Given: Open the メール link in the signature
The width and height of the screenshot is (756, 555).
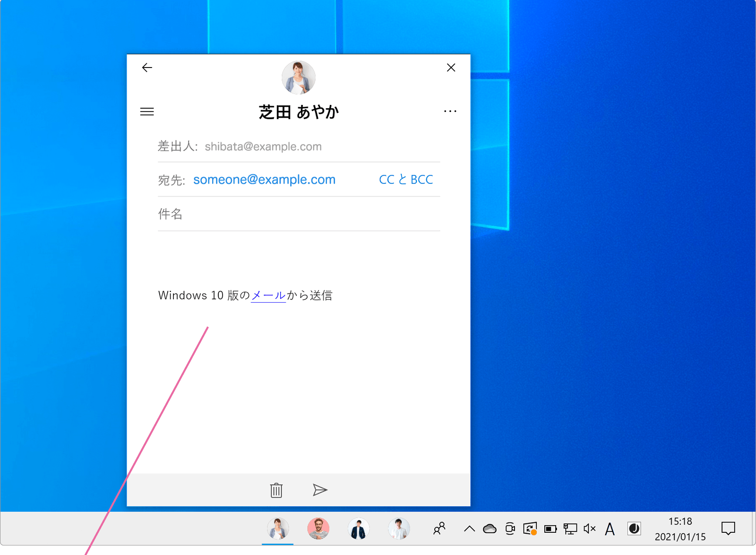Looking at the screenshot, I should (x=268, y=296).
